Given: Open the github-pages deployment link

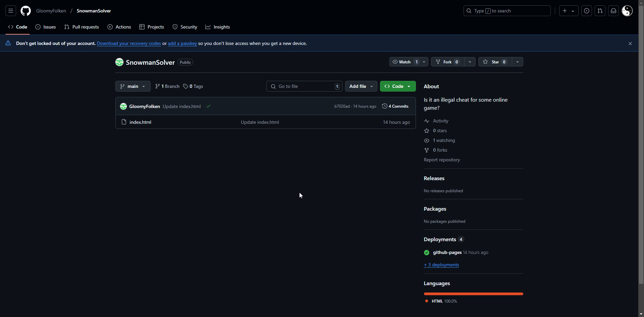Looking at the screenshot, I should click(x=447, y=253).
